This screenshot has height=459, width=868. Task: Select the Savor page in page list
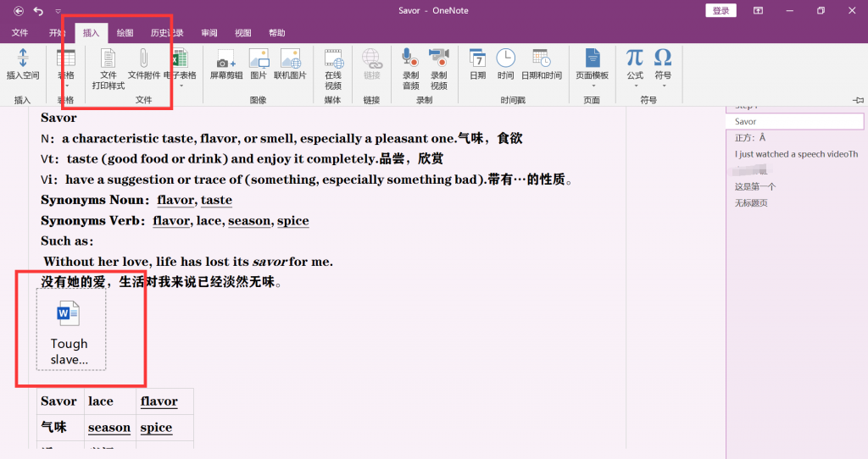[795, 122]
